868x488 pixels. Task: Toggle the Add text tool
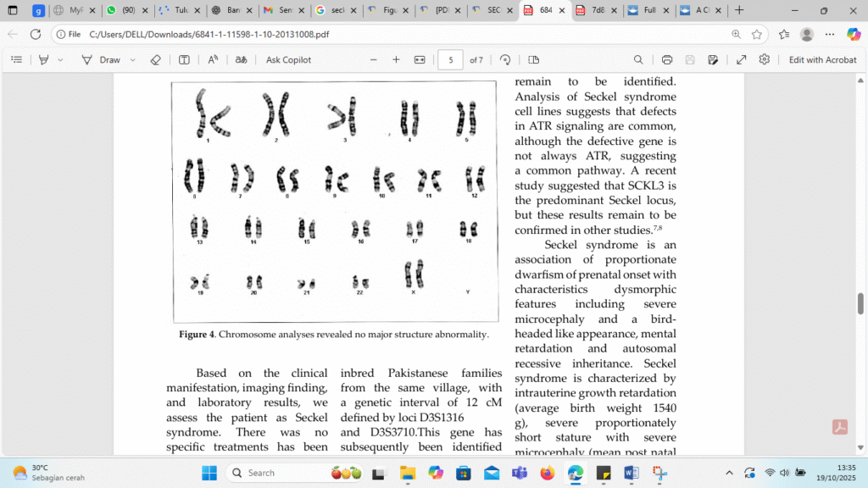pyautogui.click(x=184, y=60)
